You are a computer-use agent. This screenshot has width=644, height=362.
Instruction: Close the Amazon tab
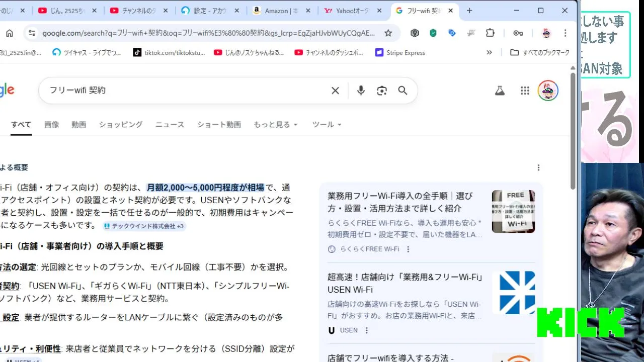308,11
